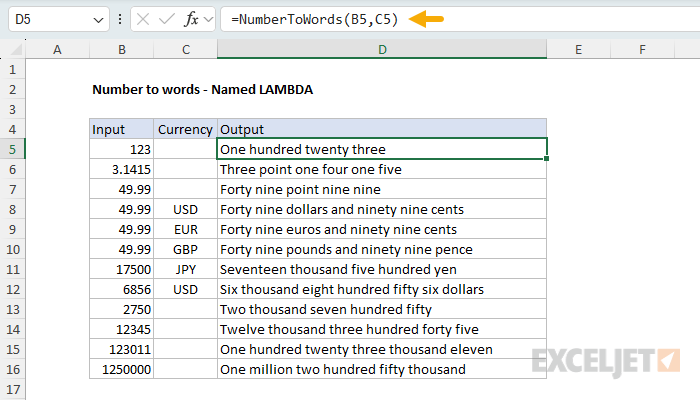Click the fill handle of cell D5
The image size is (700, 400).
point(546,158)
